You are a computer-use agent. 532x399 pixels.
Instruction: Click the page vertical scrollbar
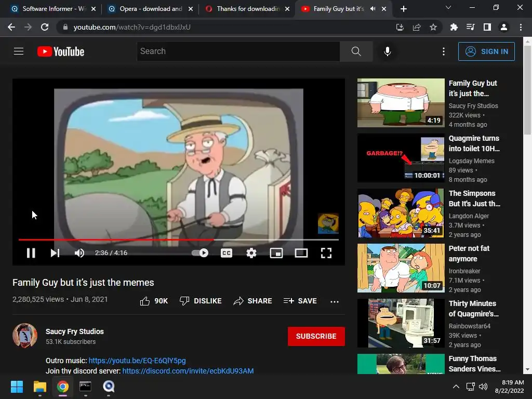tap(527, 89)
